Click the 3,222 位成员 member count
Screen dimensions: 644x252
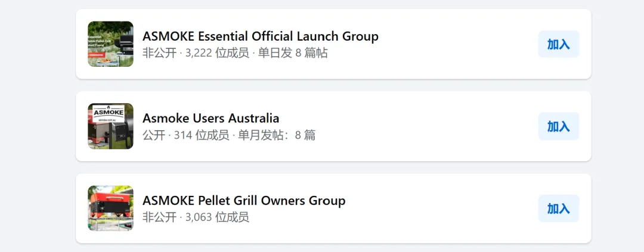pos(217,53)
